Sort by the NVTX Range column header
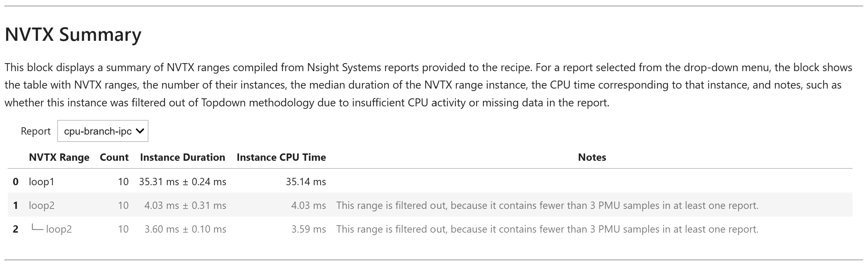This screenshot has width=868, height=264. (59, 157)
